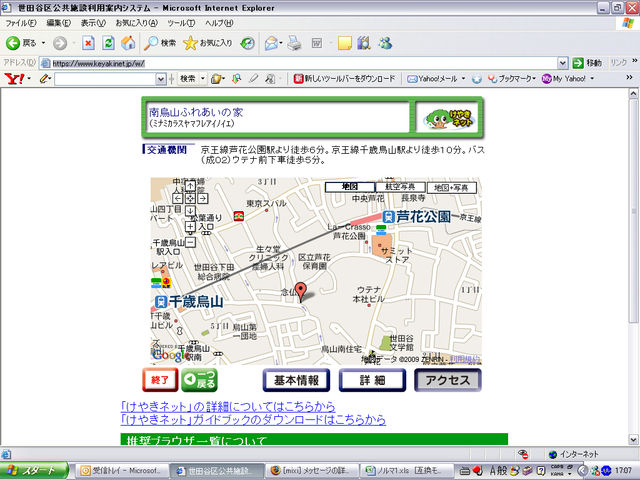640x480 pixels.
Task: Switch map to 地図 view
Action: click(350, 187)
